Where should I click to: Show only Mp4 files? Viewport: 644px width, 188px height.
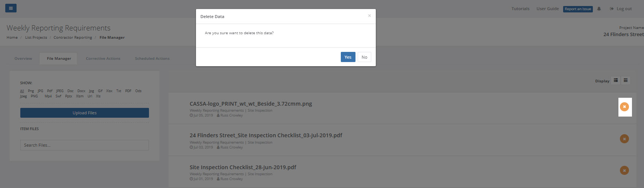coord(48,96)
